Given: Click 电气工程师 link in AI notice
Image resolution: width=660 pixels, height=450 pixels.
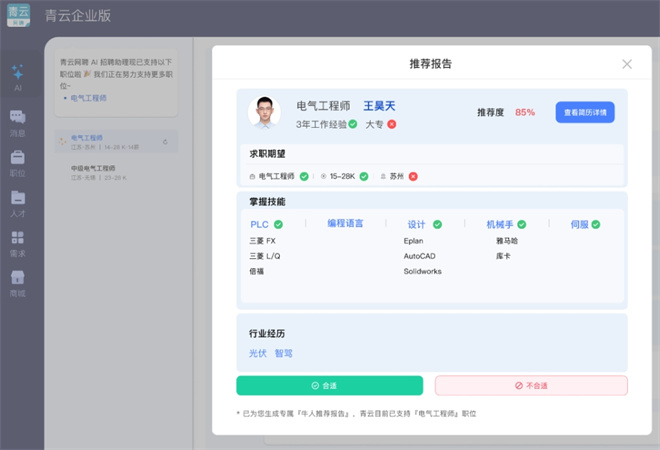Looking at the screenshot, I should (x=88, y=98).
